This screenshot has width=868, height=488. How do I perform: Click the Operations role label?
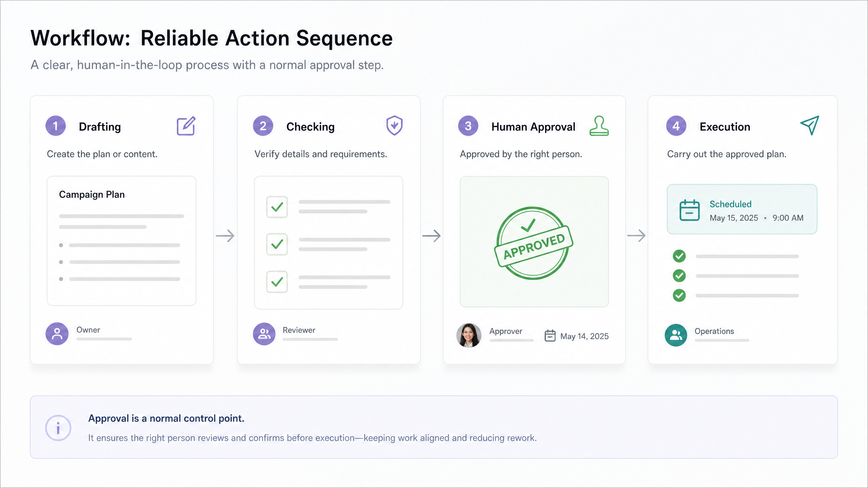pyautogui.click(x=715, y=331)
